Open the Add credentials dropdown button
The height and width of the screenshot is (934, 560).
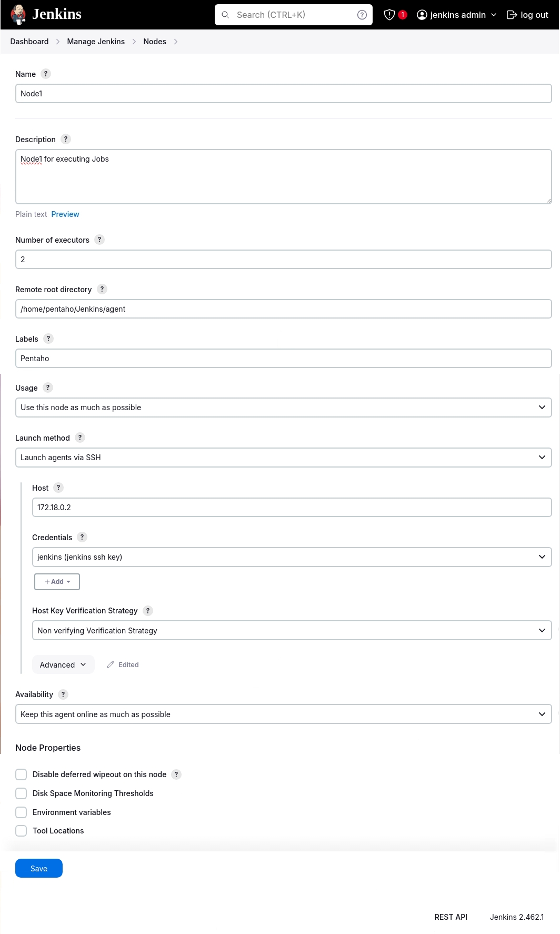pyautogui.click(x=57, y=582)
